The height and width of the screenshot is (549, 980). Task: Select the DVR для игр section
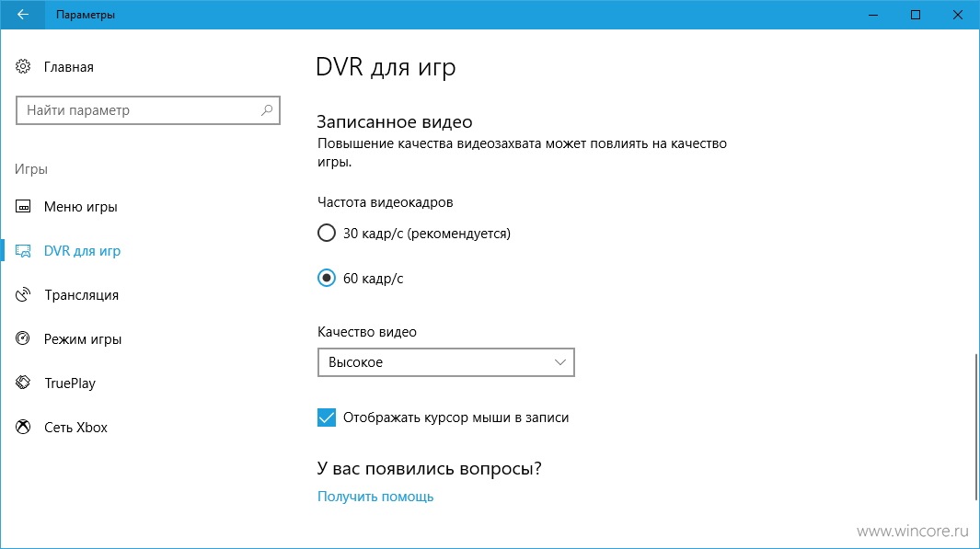82,251
